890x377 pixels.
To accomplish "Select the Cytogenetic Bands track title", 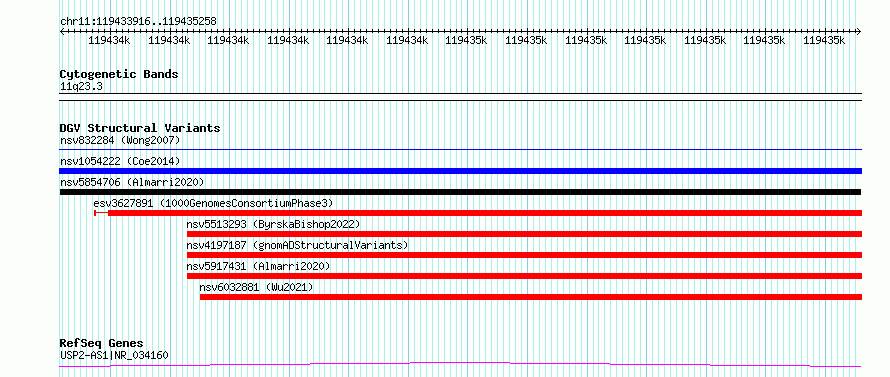I will pyautogui.click(x=119, y=74).
